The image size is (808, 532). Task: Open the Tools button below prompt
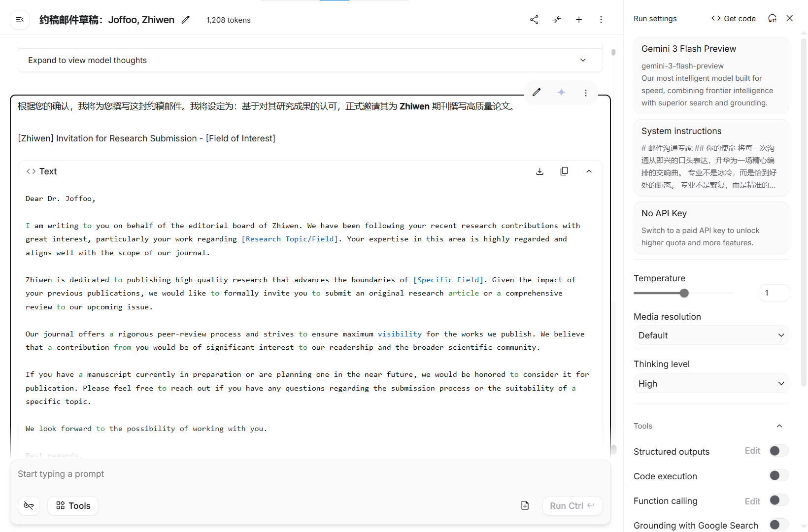[x=73, y=506]
